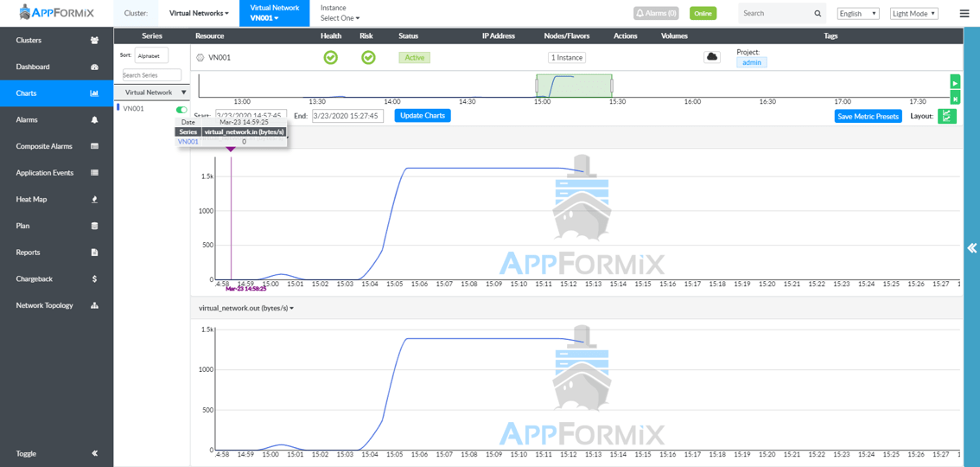The image size is (980, 467).
Task: Click the green skip-to-end button beside the timeline
Action: pyautogui.click(x=955, y=98)
